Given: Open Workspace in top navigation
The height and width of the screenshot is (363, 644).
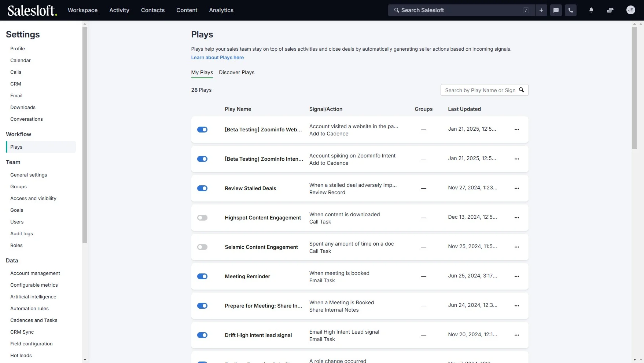Looking at the screenshot, I should point(82,10).
